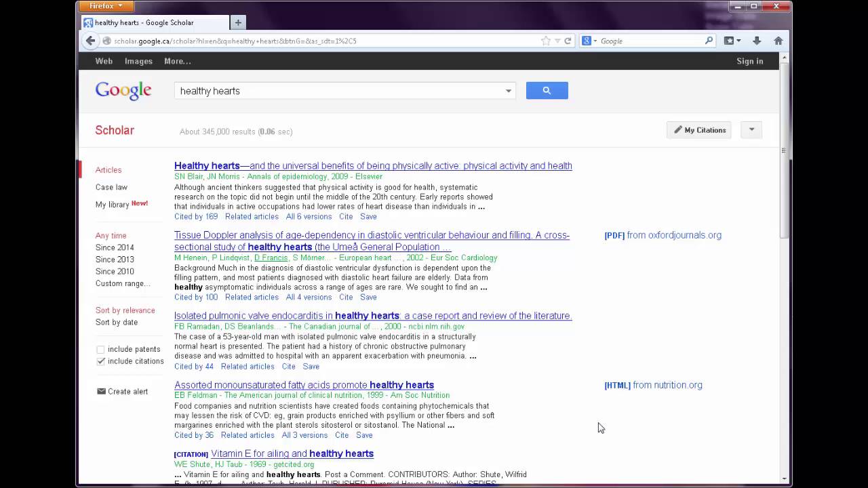Screen dimensions: 868x488
Task: Select Articles in the left sidebar
Action: click(108, 170)
